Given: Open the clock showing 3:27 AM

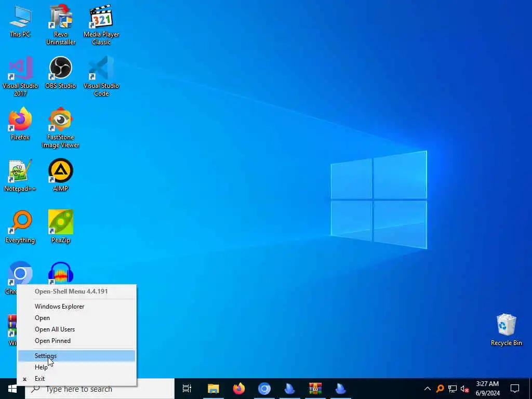Looking at the screenshot, I should [x=487, y=389].
